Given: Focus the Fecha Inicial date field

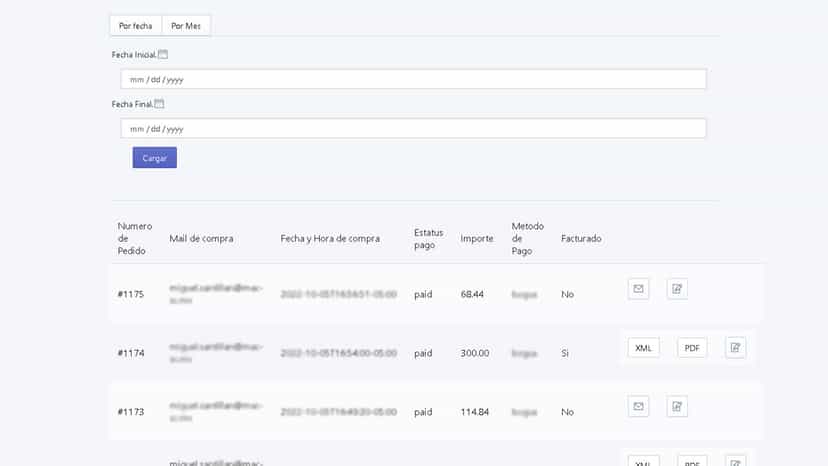Looking at the screenshot, I should [x=413, y=79].
